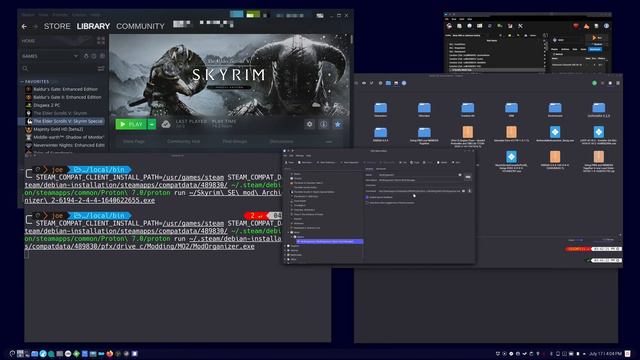The height and width of the screenshot is (360, 640).
Task: Open the tools wrench icon in Mod Organizer
Action: 520,26
